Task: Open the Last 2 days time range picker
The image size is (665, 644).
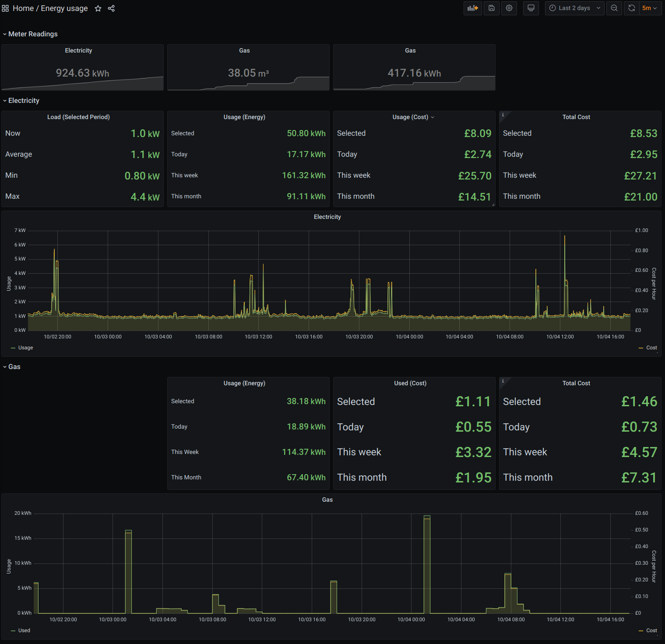Action: [x=574, y=8]
